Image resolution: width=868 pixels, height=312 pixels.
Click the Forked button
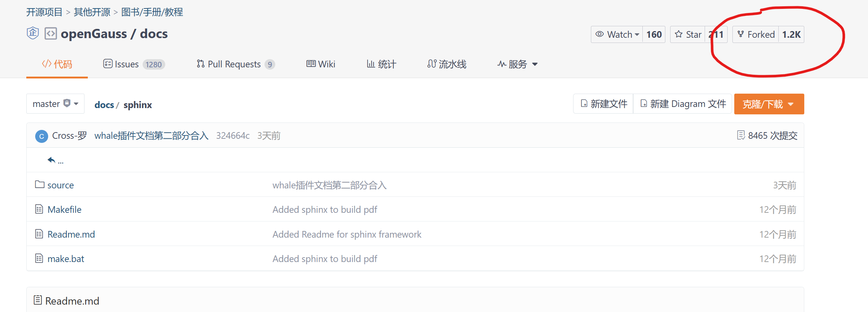tap(756, 34)
